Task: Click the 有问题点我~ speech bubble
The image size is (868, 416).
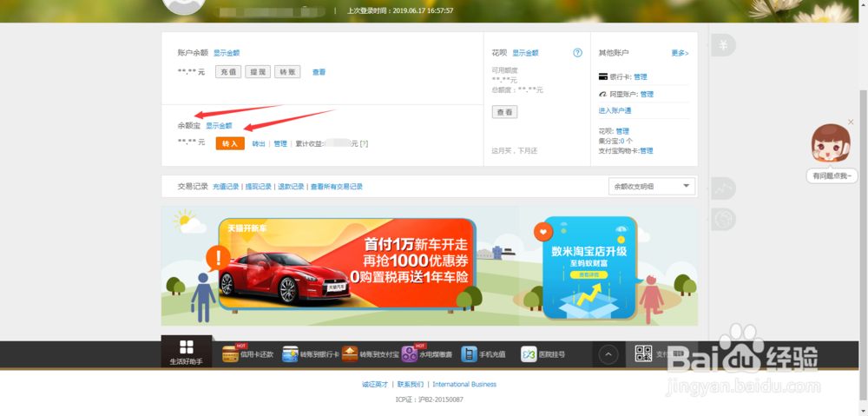Action: pos(832,176)
